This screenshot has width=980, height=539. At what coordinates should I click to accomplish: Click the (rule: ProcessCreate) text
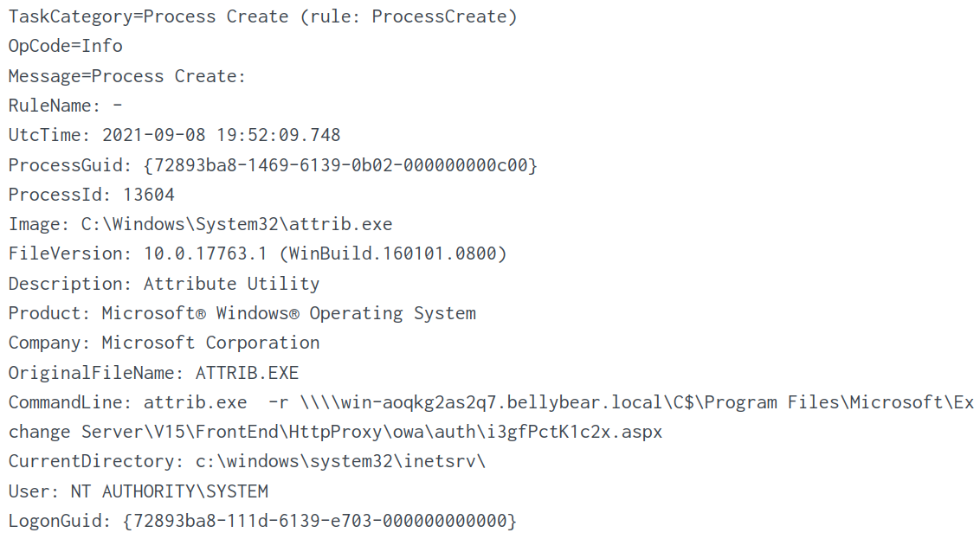pyautogui.click(x=409, y=16)
